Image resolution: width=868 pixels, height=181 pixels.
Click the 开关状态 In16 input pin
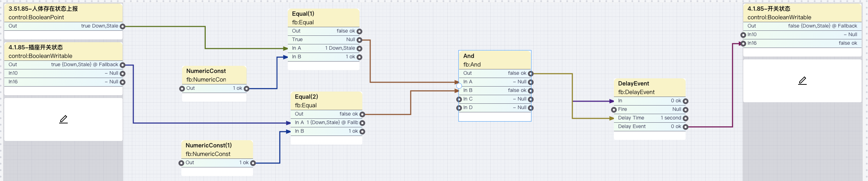[743, 44]
